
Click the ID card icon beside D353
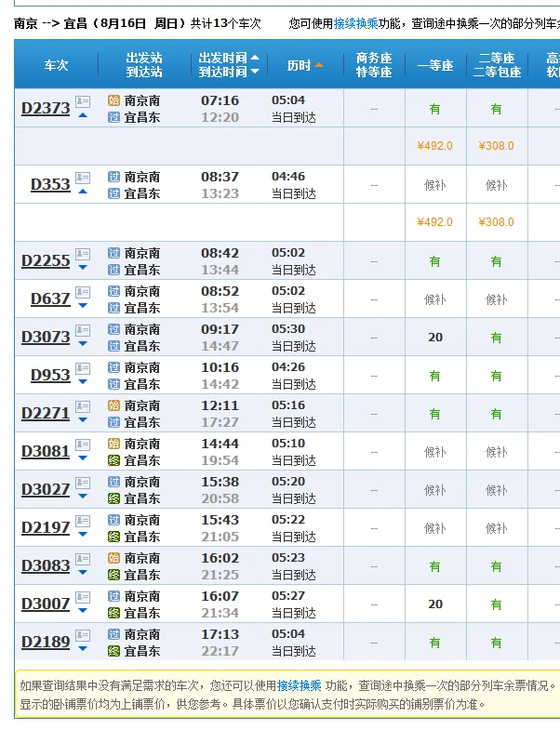[x=83, y=178]
